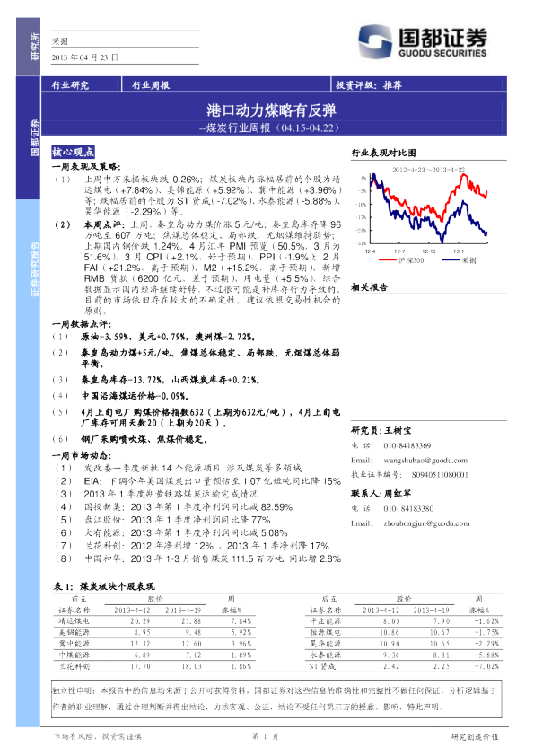Click table cell '中煤能源'
Screen dimensions: 534x756
[74, 655]
